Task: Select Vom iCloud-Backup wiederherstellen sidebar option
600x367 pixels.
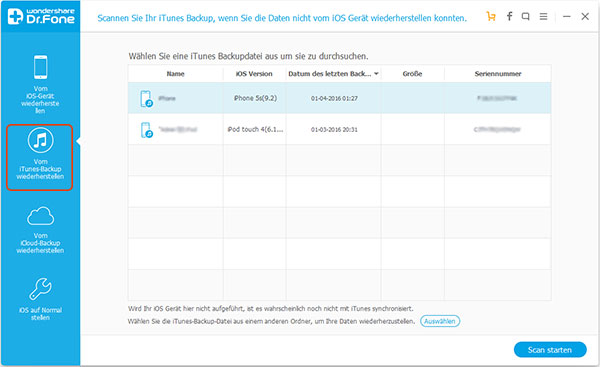Action: point(40,230)
